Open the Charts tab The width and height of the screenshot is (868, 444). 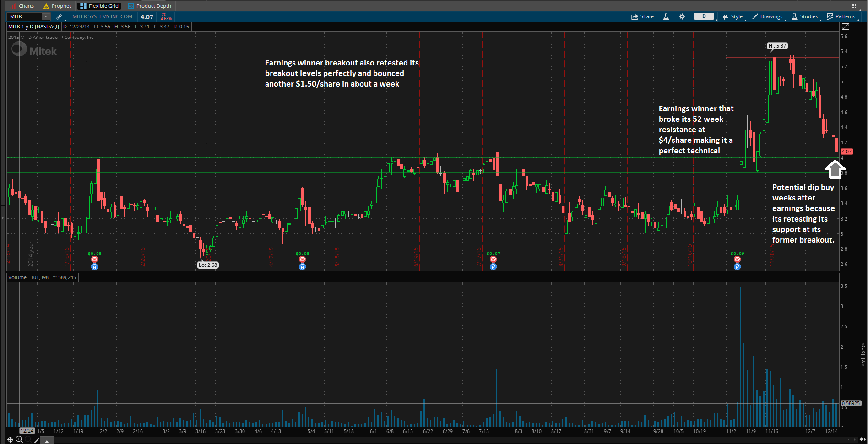pyautogui.click(x=22, y=6)
